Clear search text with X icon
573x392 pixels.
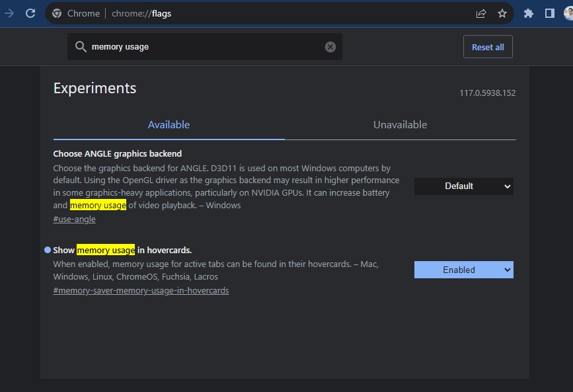click(330, 47)
